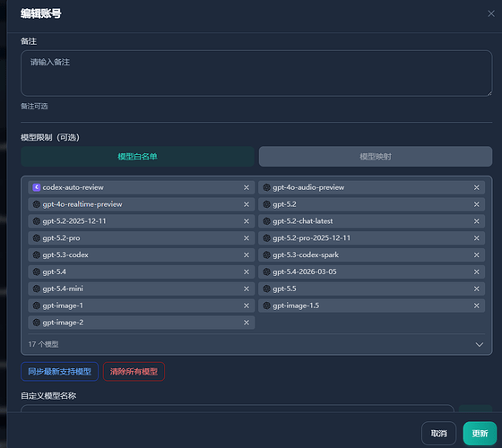Click OpenAI icon beside gpt-5.5
The image size is (502, 448).
(266, 289)
